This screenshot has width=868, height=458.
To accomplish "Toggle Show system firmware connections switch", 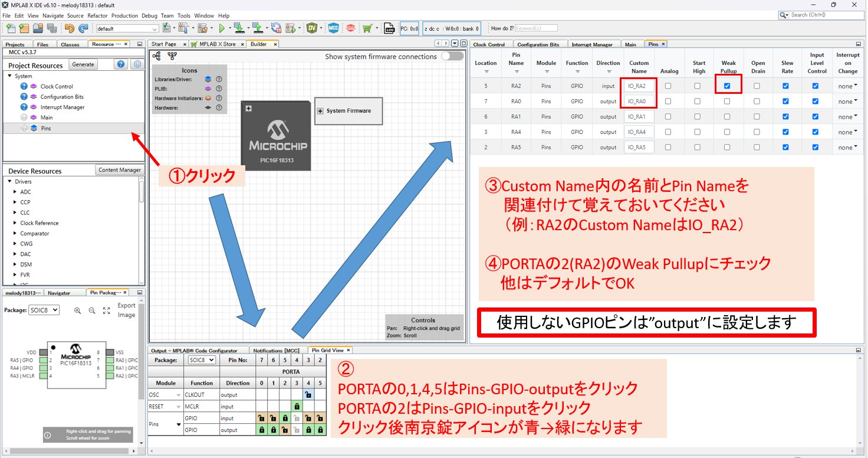I will [x=452, y=56].
